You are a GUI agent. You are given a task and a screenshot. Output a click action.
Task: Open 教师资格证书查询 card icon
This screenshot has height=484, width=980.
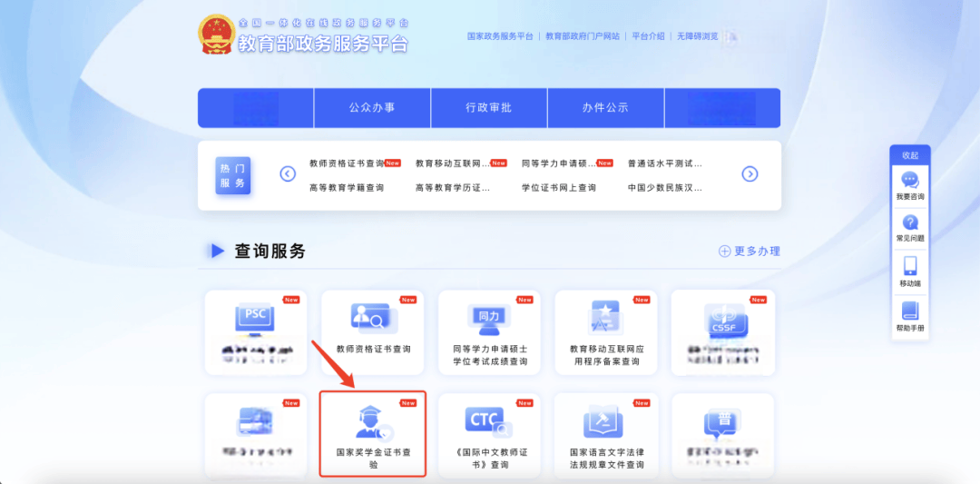[373, 317]
